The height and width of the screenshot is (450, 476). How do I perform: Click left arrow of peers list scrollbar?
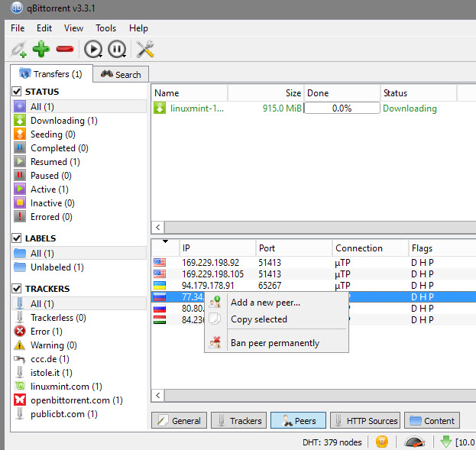(x=158, y=395)
